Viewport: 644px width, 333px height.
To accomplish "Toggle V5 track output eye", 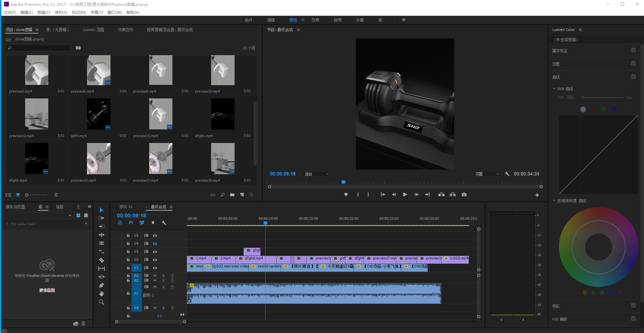I will pos(155,235).
